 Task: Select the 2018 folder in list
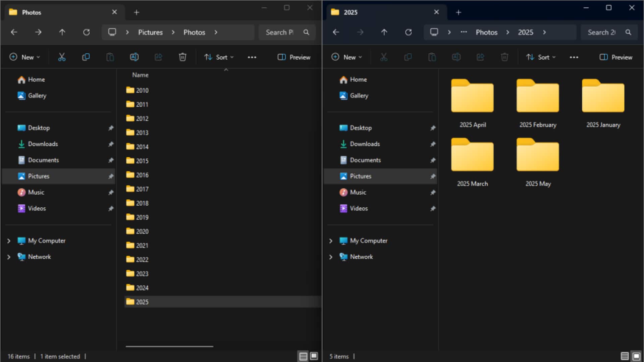(x=223, y=203)
